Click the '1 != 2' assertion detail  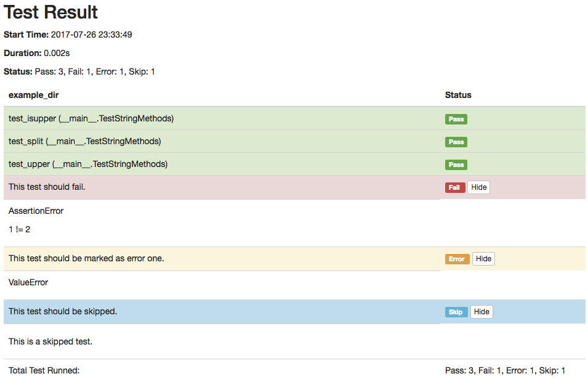[x=19, y=229]
